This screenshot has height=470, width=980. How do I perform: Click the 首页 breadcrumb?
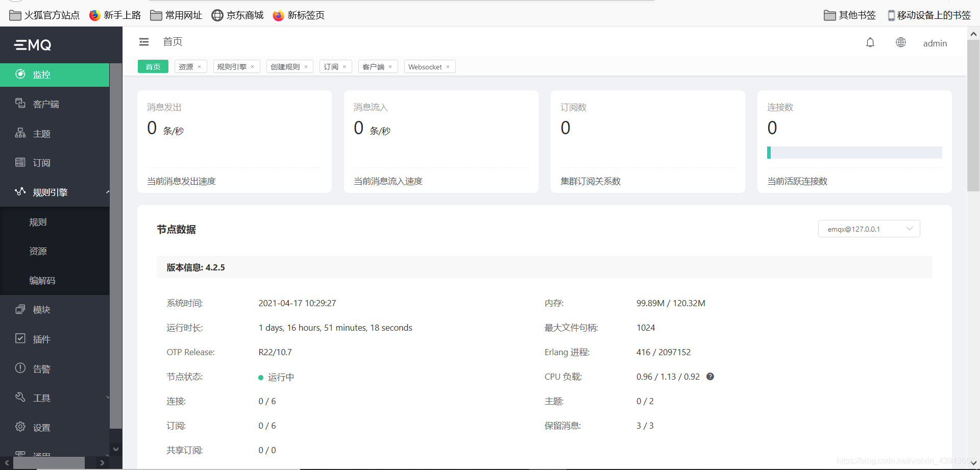[x=173, y=42]
